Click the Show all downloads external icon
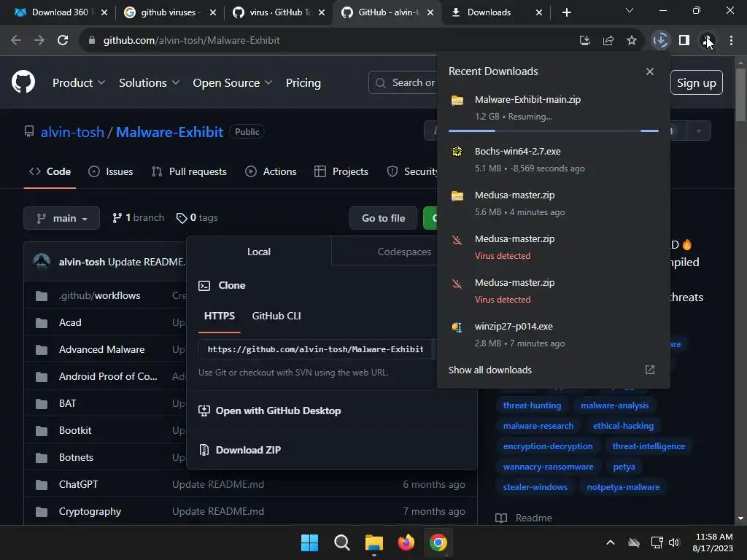This screenshot has height=560, width=747. (650, 370)
